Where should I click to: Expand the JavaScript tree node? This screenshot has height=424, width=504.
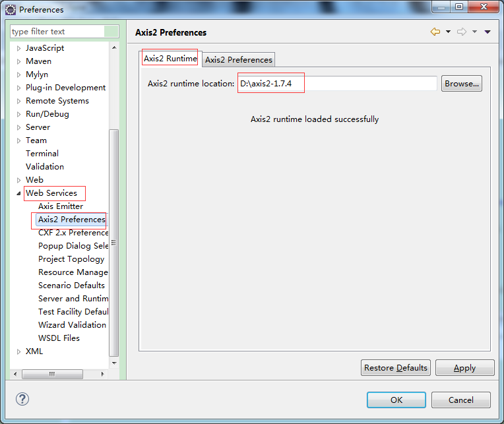(18, 48)
